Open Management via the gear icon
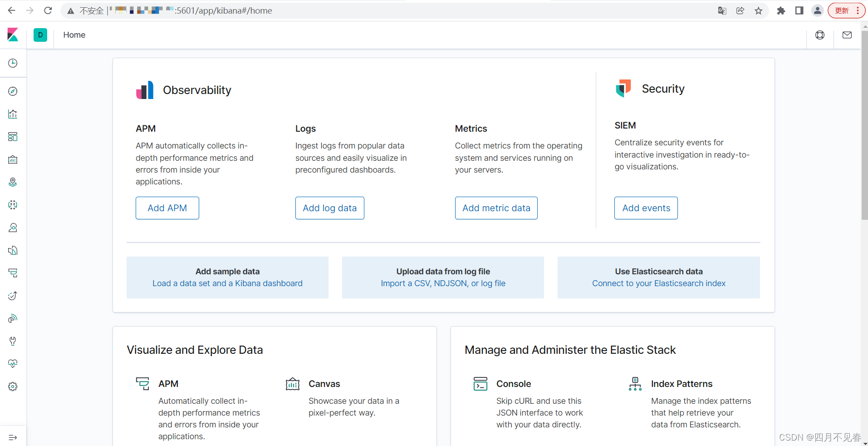The height and width of the screenshot is (446, 868). click(13, 387)
